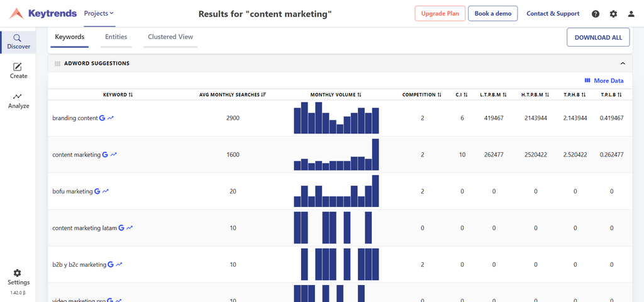Viewport: 644px width, 302px height.
Task: Click the Book a demo button
Action: [493, 14]
